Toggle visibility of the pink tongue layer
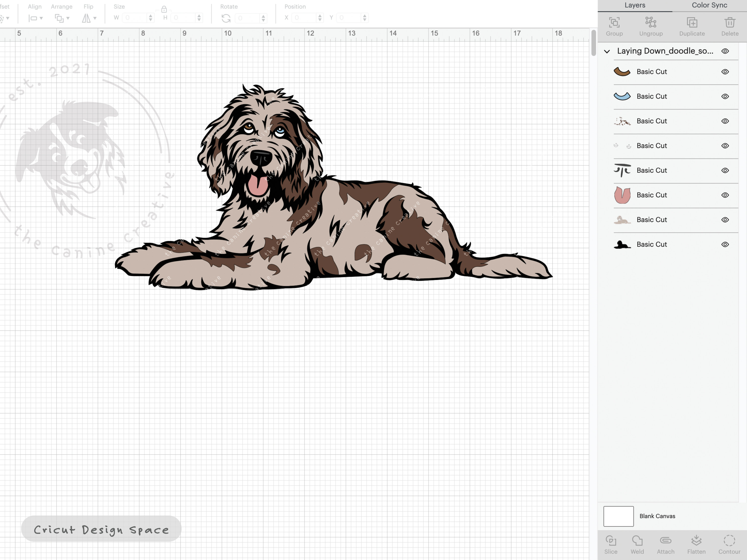 (725, 195)
